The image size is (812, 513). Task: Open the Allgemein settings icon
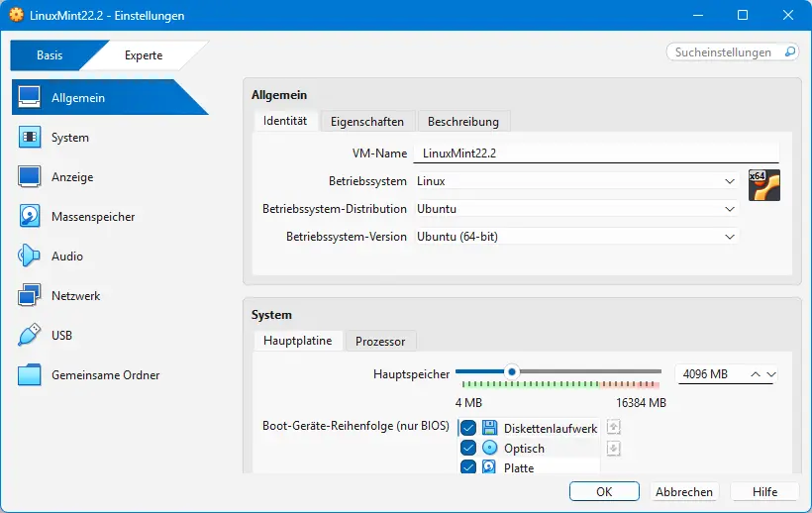click(x=30, y=98)
